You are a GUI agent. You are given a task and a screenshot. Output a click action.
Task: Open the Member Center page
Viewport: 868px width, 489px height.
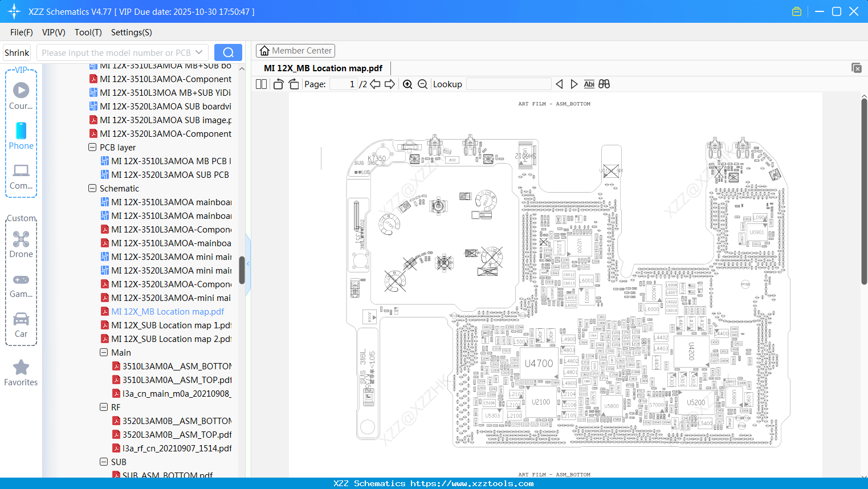(295, 50)
